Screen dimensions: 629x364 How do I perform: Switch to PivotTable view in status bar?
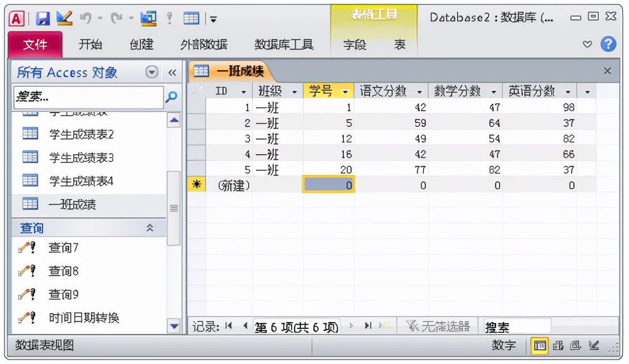click(x=558, y=346)
